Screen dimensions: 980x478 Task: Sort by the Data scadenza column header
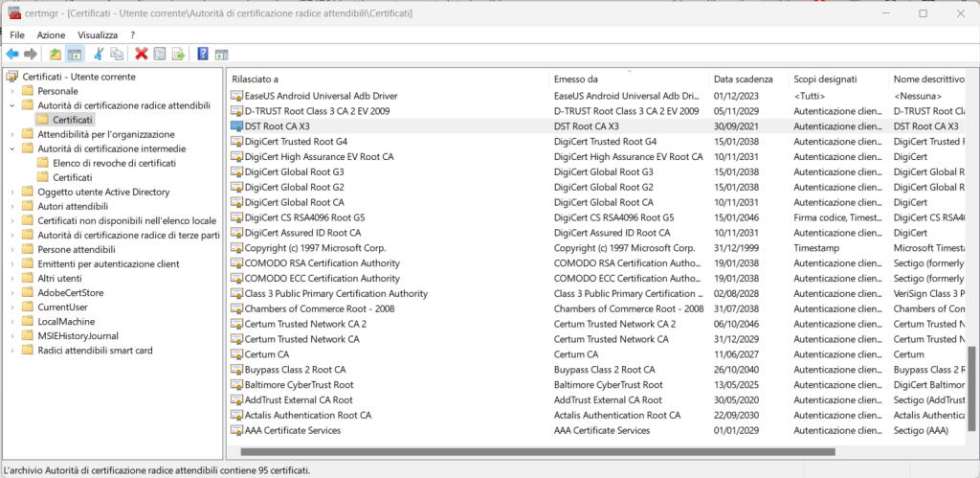(x=748, y=80)
